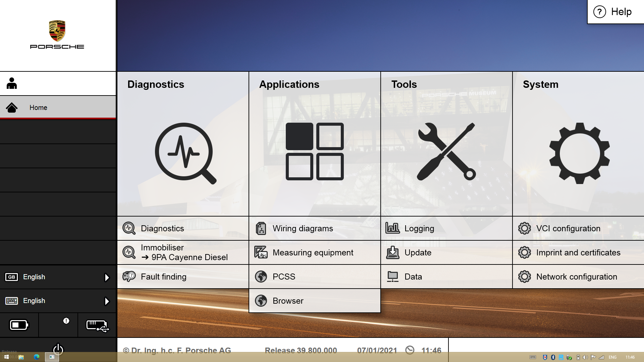The image size is (644, 362).
Task: Switch to English keyboard layout
Action: point(57,301)
